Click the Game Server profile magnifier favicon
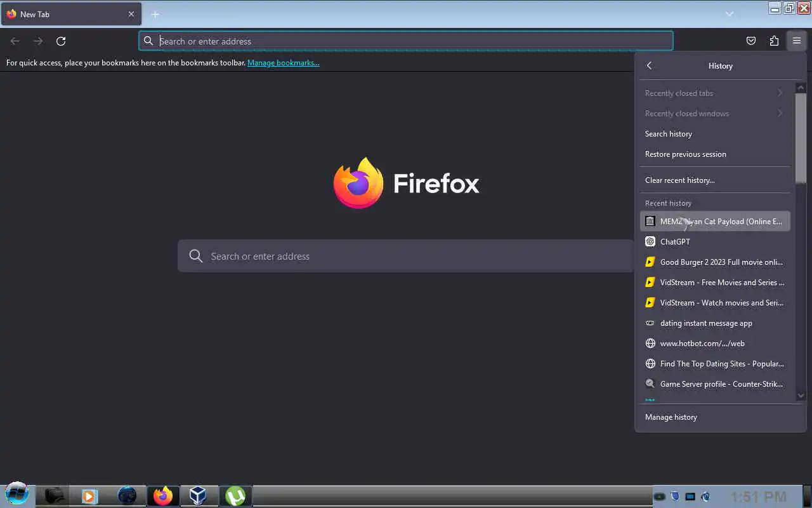The image size is (812, 508). (650, 384)
